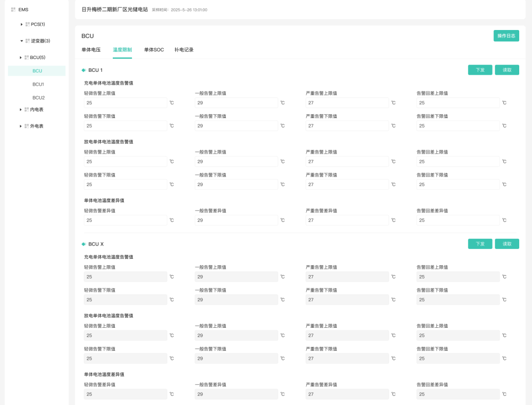Expand the PCS(1) tree arrow
The height and width of the screenshot is (405, 532).
pyautogui.click(x=22, y=24)
